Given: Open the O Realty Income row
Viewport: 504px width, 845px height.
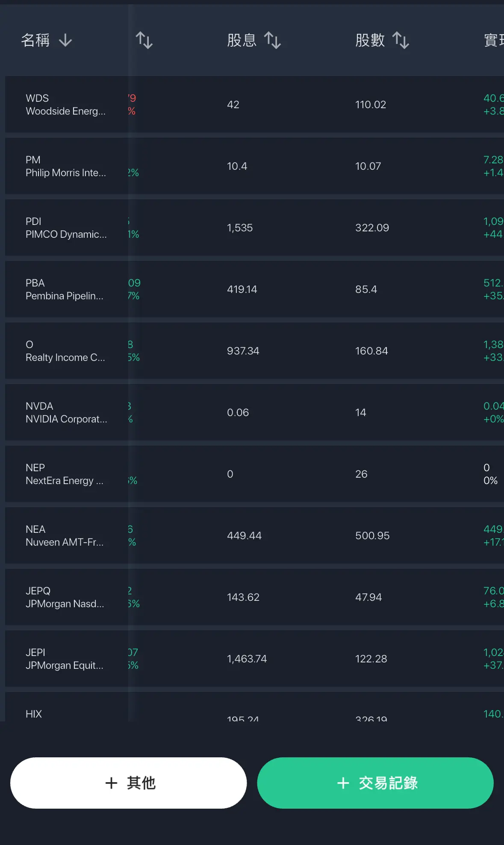Looking at the screenshot, I should click(x=254, y=351).
